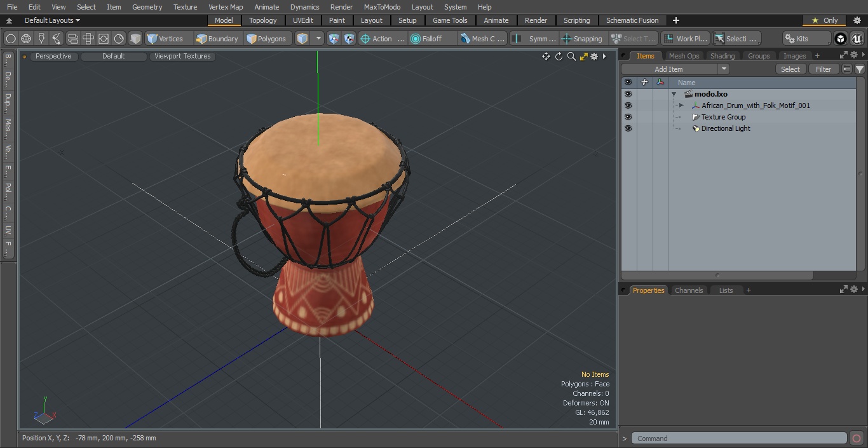Viewport: 868px width, 448px height.
Task: Click the Select button in Items panel
Action: pyautogui.click(x=790, y=69)
